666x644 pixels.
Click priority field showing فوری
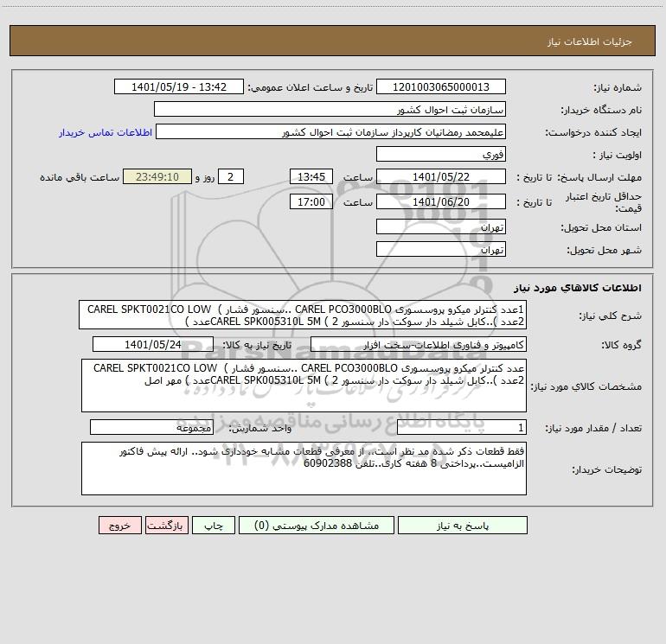[441, 154]
